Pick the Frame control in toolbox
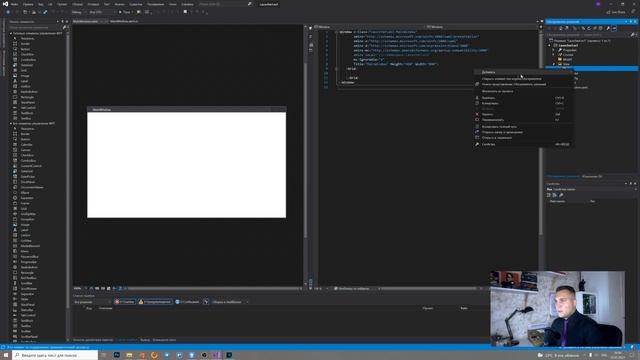Image resolution: width=640 pixels, height=360 pixels. pos(25,203)
